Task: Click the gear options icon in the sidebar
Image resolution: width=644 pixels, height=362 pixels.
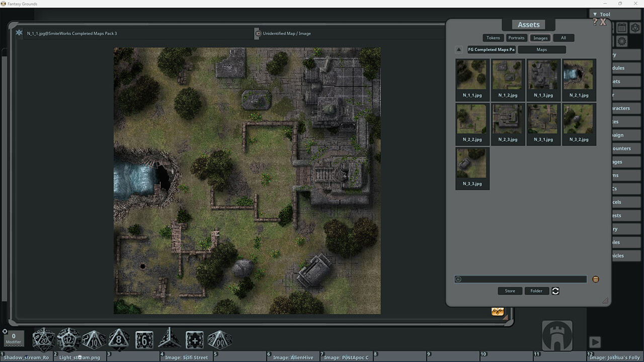Action: point(621,41)
